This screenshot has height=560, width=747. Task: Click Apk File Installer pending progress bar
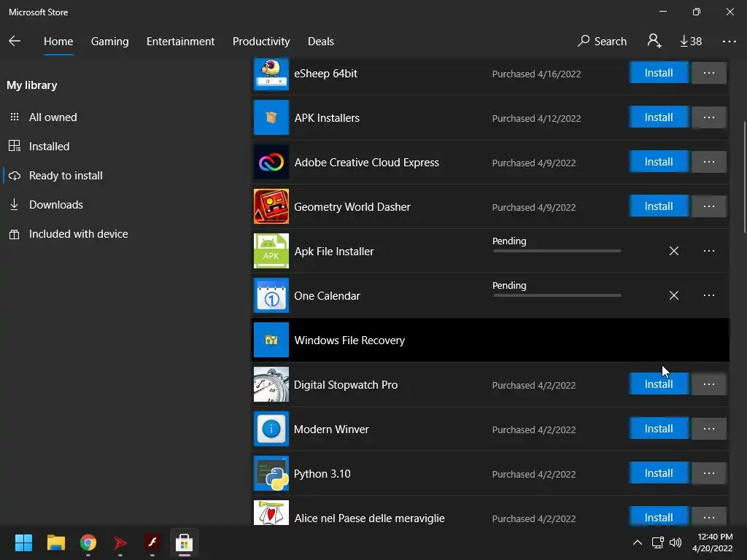557,251
